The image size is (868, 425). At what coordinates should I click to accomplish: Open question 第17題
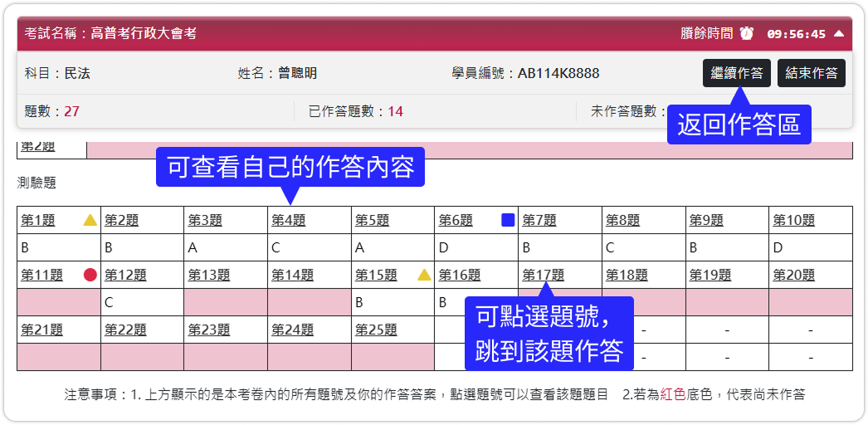tap(543, 275)
